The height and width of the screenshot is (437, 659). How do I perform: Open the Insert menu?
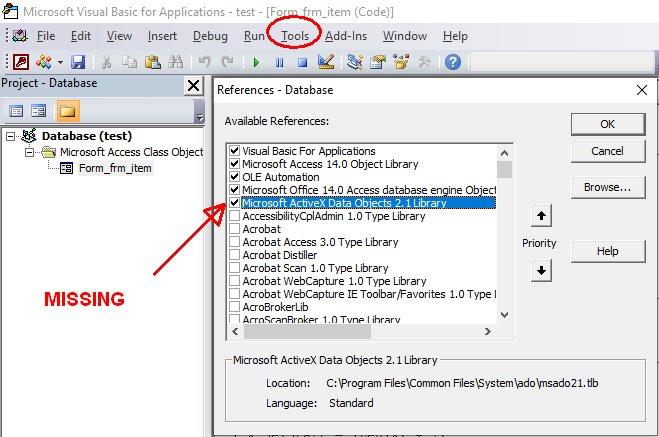tap(162, 36)
